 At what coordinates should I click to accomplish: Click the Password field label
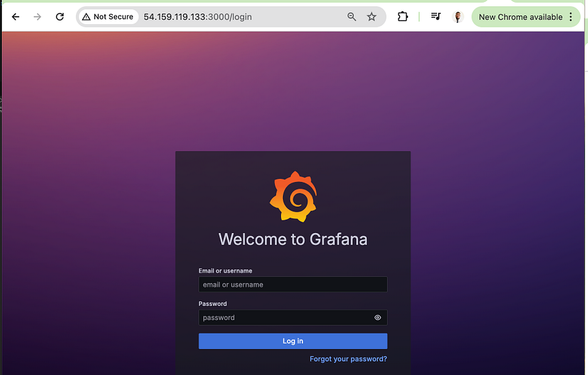tap(212, 304)
